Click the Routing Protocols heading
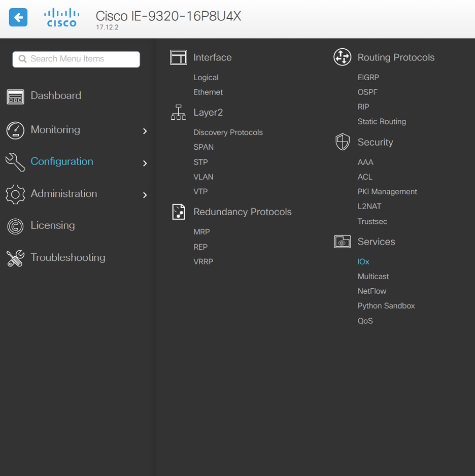The image size is (475, 476). click(x=396, y=57)
